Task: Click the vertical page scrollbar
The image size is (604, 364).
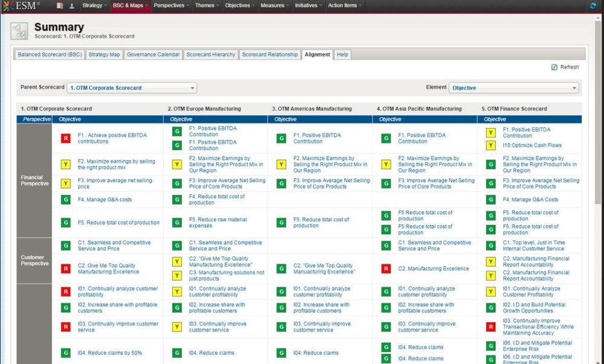Action: tap(598, 121)
